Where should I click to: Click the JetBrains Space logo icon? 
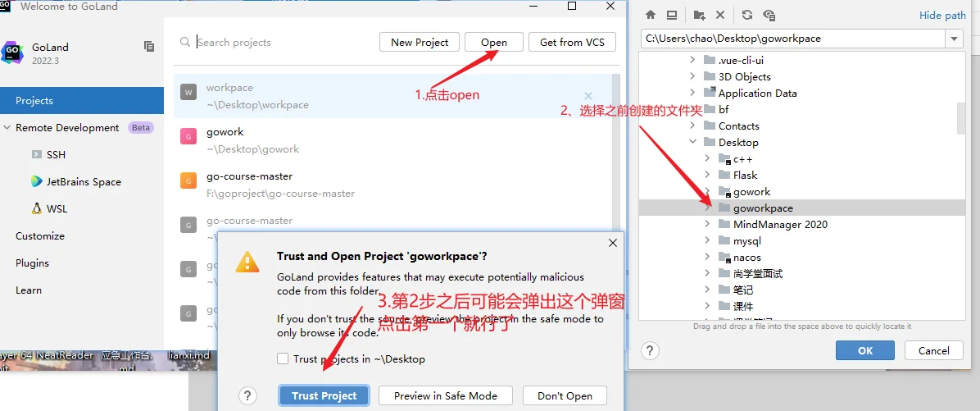tap(37, 181)
